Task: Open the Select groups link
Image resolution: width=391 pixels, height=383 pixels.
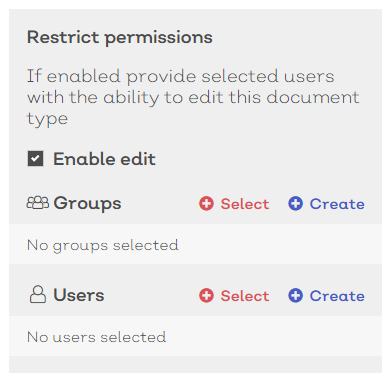Action: (x=245, y=204)
